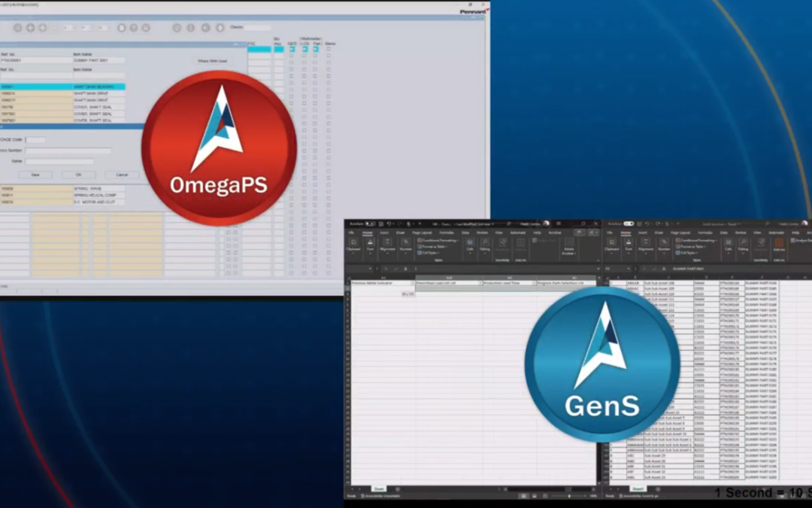Open Precious Metal Indicator filter dropdown
This screenshot has height=508, width=812.
[x=412, y=283]
